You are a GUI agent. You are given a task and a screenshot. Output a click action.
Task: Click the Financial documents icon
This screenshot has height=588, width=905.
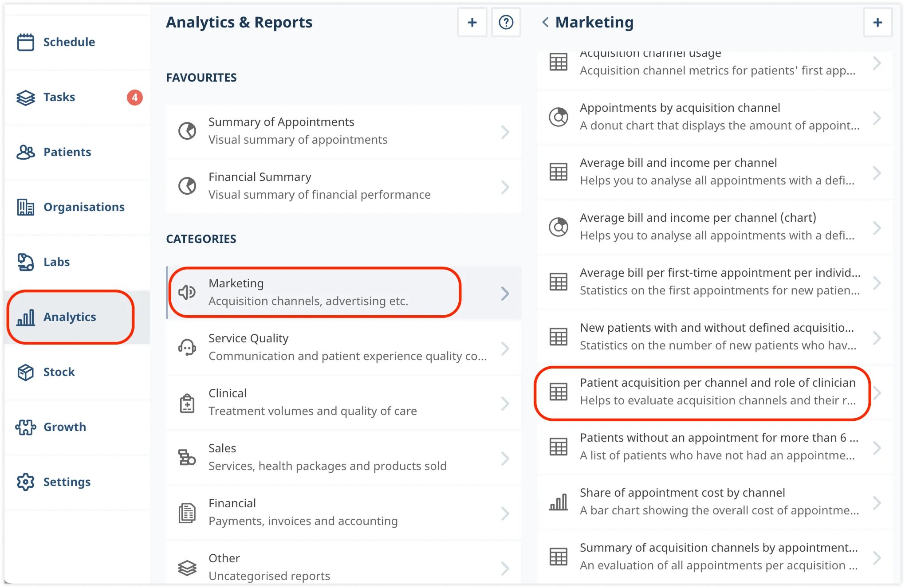click(187, 512)
